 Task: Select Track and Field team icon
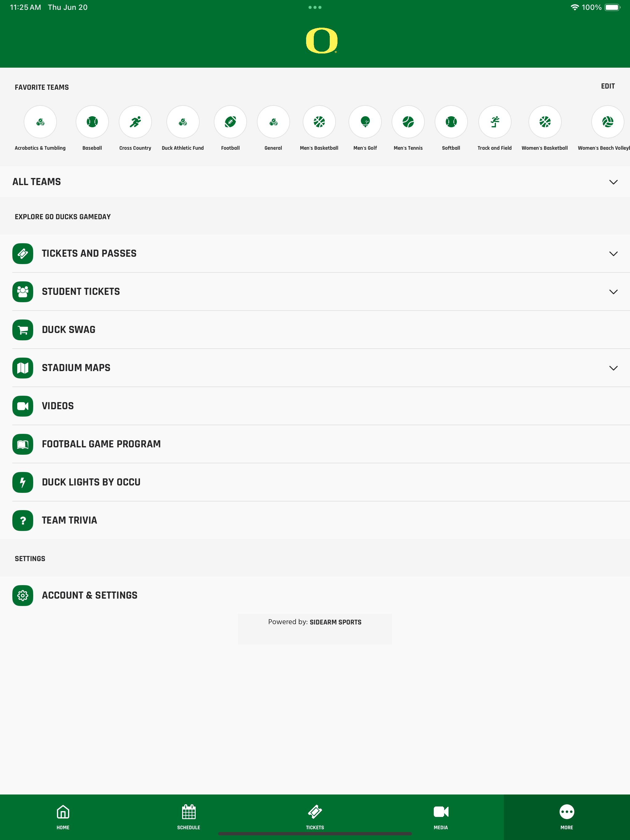tap(495, 122)
